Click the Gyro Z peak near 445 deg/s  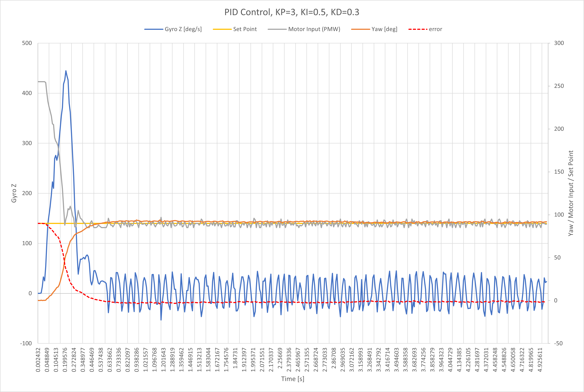[66, 71]
